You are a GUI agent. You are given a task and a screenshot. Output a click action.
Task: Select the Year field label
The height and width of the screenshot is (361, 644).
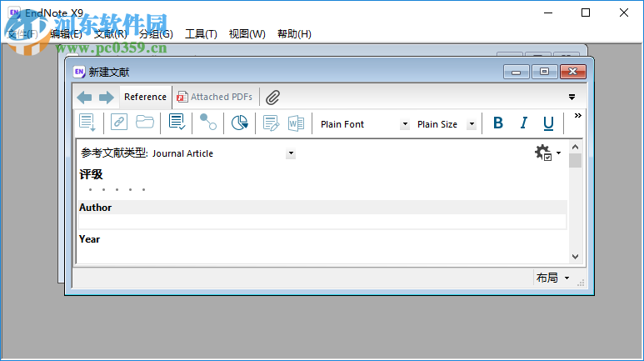(89, 239)
